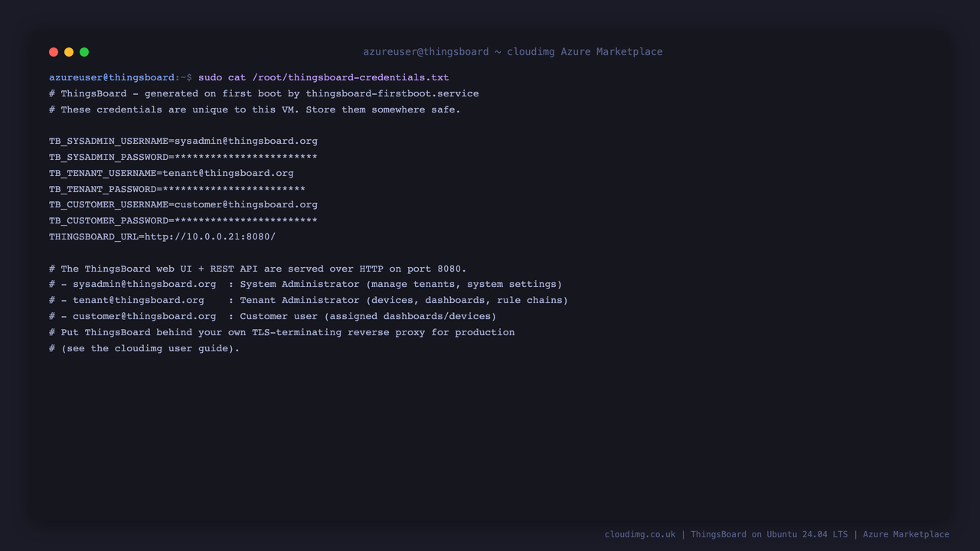Click the yellow minimize window dot
980x551 pixels.
(x=69, y=52)
